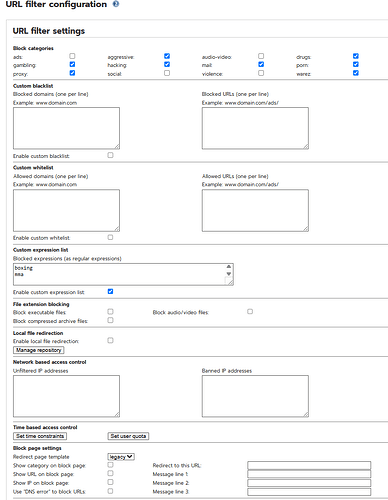Tick Block audio/video files
388x500 pixels.
coord(250,312)
